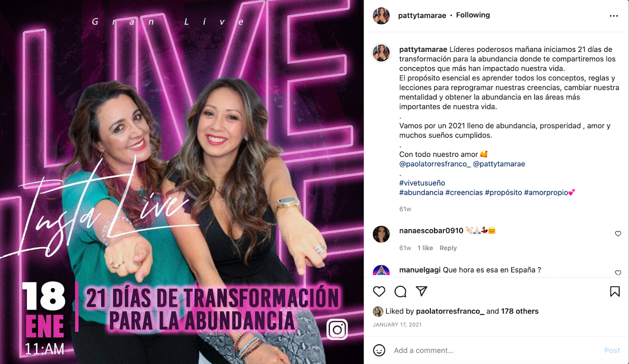This screenshot has width=629, height=364.
Task: Open nanaescobar0910's profile avatar
Action: click(x=381, y=234)
